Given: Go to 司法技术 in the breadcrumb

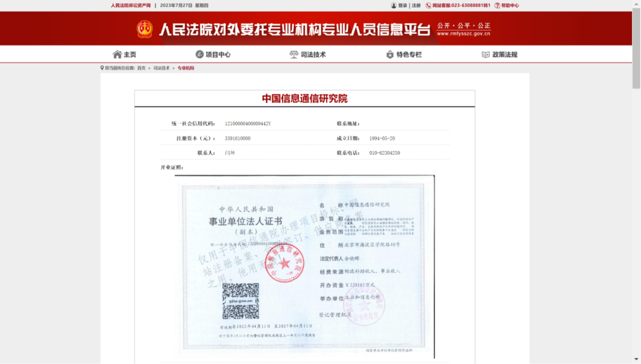Looking at the screenshot, I should [161, 68].
